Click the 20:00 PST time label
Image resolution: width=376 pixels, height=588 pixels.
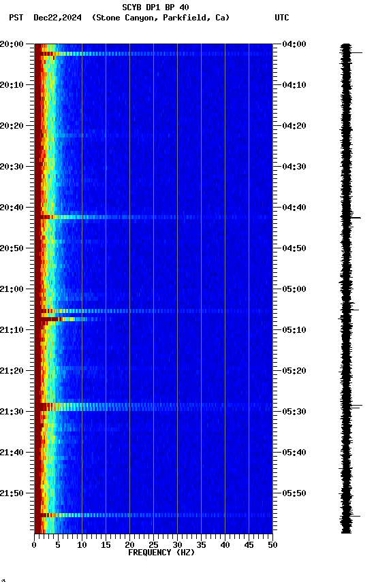[x=12, y=44]
